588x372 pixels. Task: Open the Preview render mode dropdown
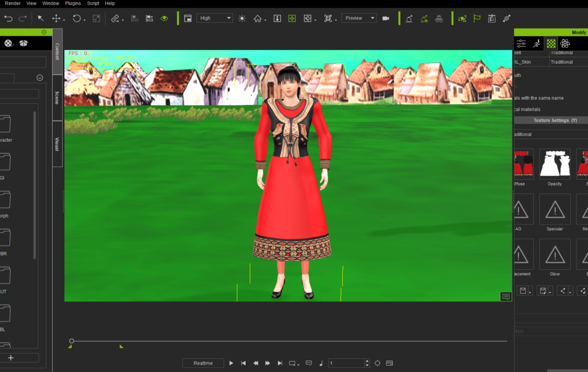click(358, 18)
